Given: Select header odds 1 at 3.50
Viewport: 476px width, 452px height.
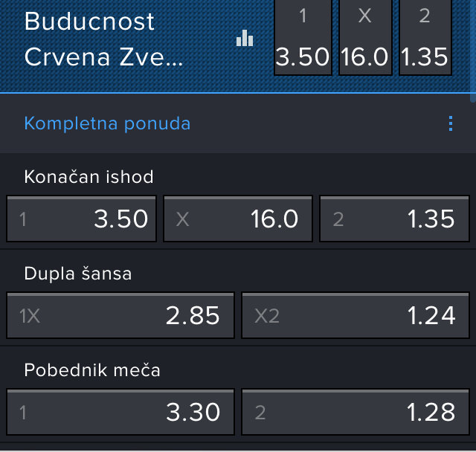Looking at the screenshot, I should pos(303,39).
